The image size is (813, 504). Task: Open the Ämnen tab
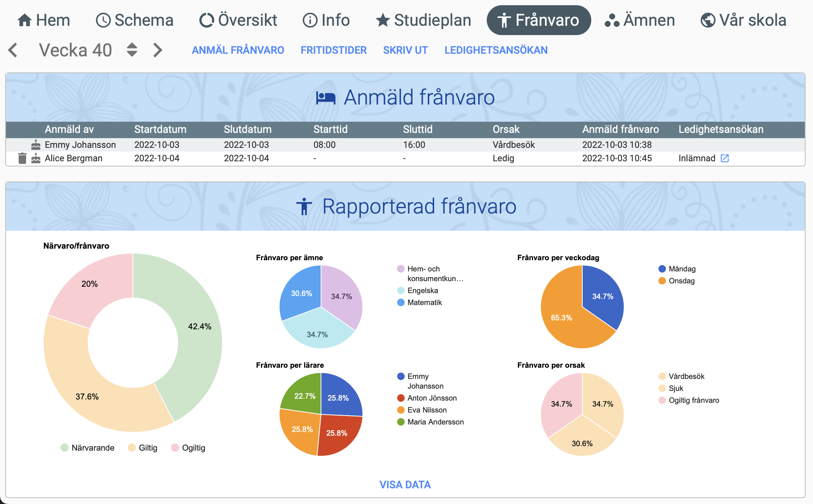[x=640, y=20]
